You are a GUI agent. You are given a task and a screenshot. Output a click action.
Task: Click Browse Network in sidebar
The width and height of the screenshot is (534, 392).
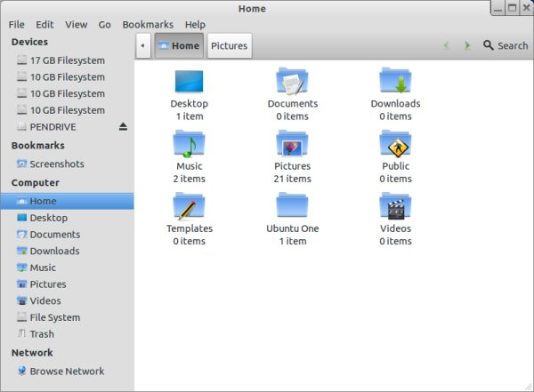(67, 372)
